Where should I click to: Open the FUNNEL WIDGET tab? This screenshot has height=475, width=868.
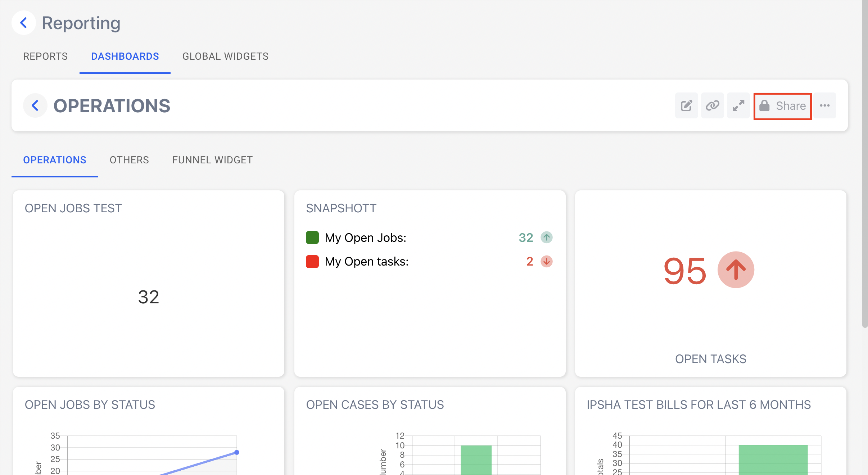pos(212,160)
